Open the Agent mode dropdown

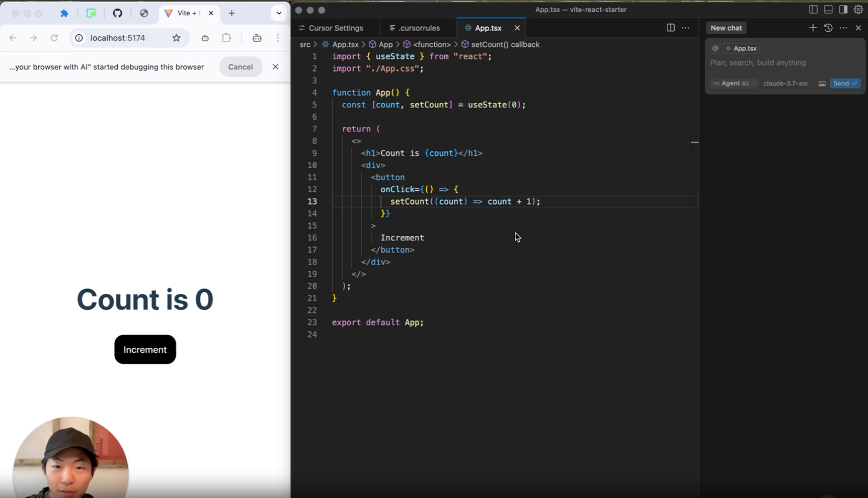coord(734,84)
